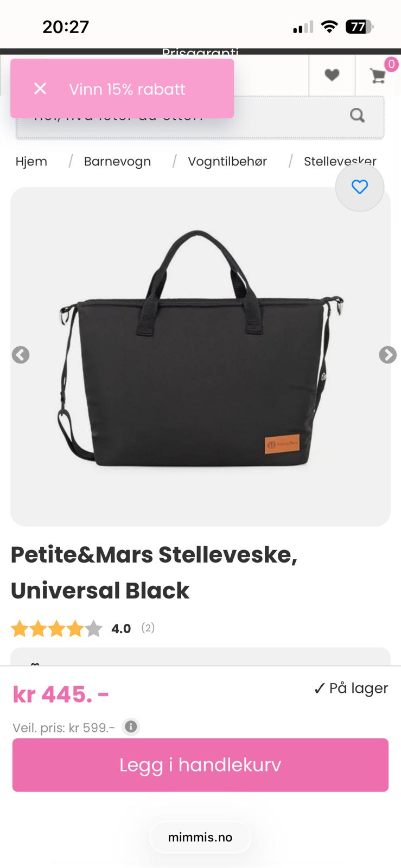The image size is (401, 868).
Task: Open the Vinn 15% rabatt offer
Action: click(127, 89)
